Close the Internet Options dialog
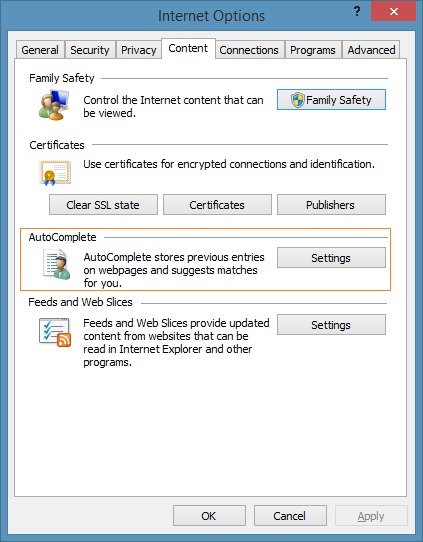Screen dimensions: 423x542 coord(393,11)
